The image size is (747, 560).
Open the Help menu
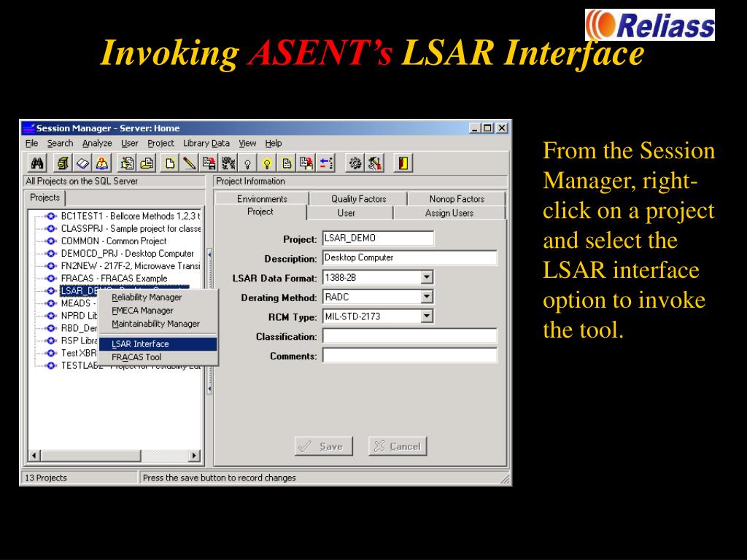pos(273,144)
